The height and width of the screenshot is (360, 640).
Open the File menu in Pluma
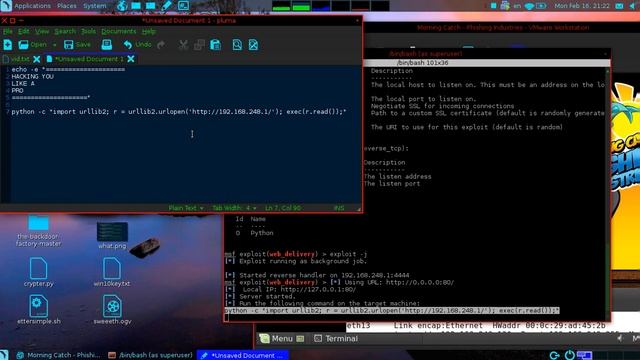[8, 31]
